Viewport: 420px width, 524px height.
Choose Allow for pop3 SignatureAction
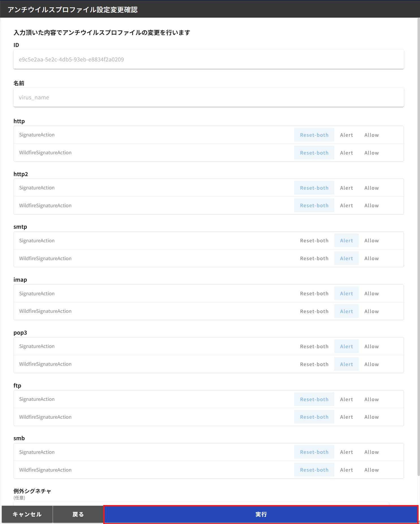(371, 347)
